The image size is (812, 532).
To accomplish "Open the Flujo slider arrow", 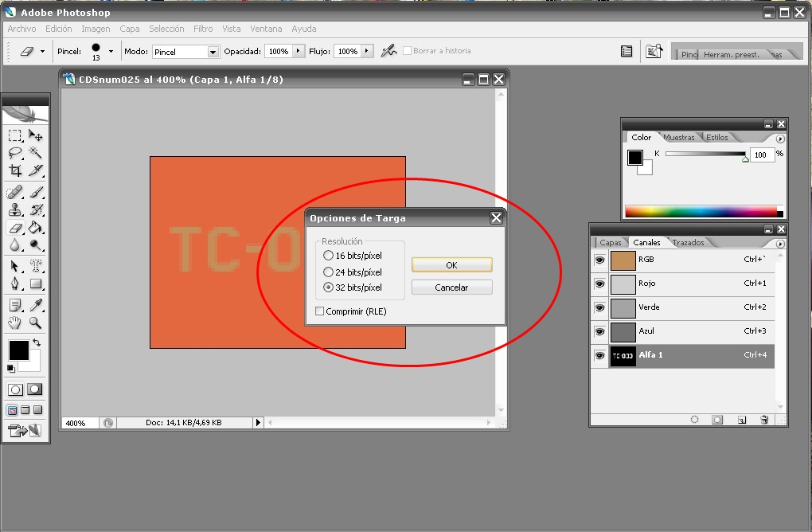I will point(367,51).
